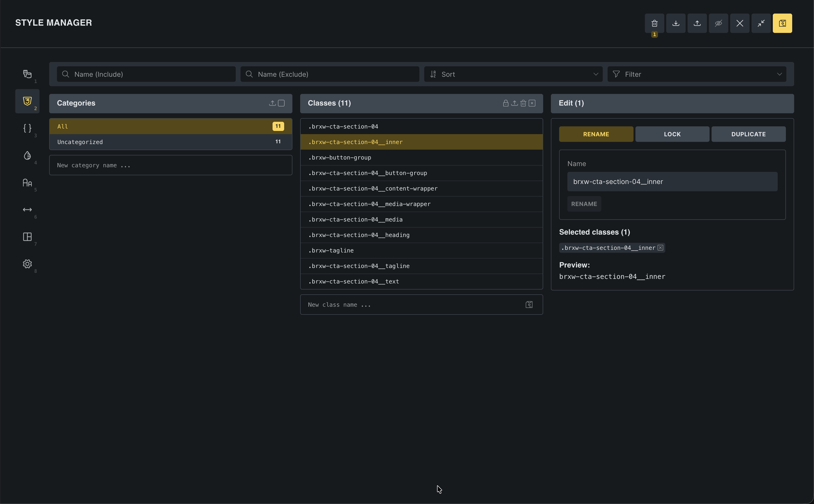814x504 pixels.
Task: Open the color droplet sidebar panel
Action: click(27, 155)
